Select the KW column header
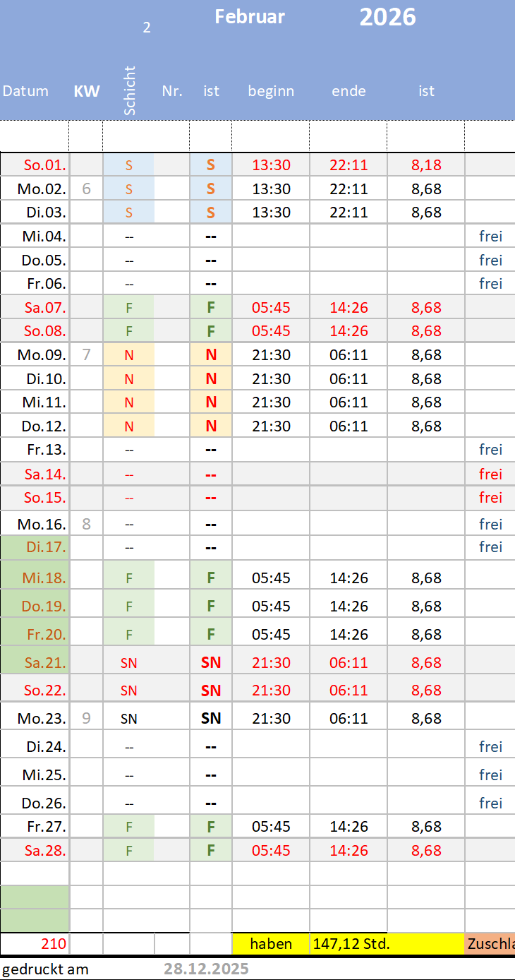Screen dimensions: 515x980 click(x=86, y=91)
